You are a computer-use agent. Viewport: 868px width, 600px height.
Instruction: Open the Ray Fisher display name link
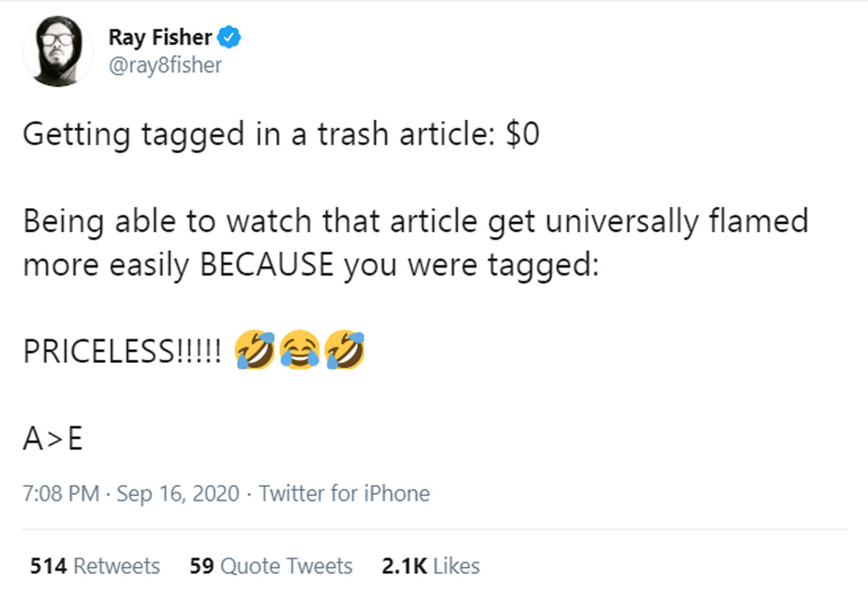coord(161,37)
